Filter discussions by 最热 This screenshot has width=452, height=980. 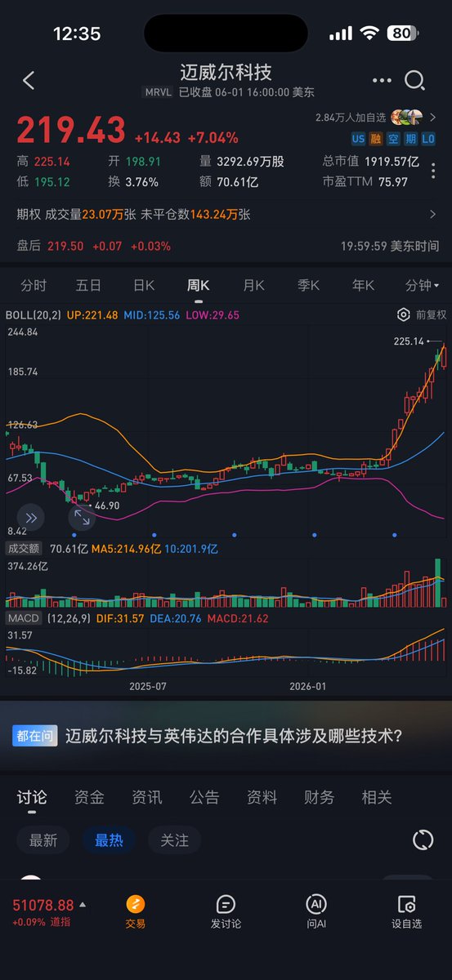pyautogui.click(x=109, y=840)
